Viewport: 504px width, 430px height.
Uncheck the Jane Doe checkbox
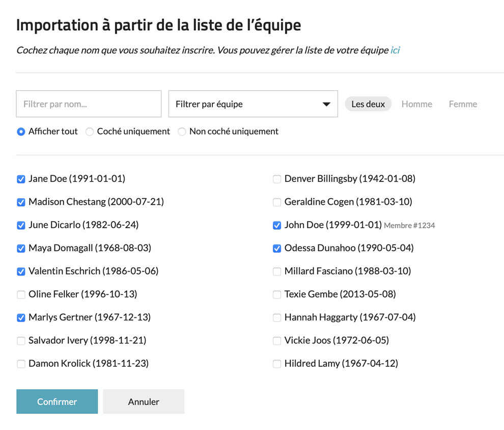(21, 179)
